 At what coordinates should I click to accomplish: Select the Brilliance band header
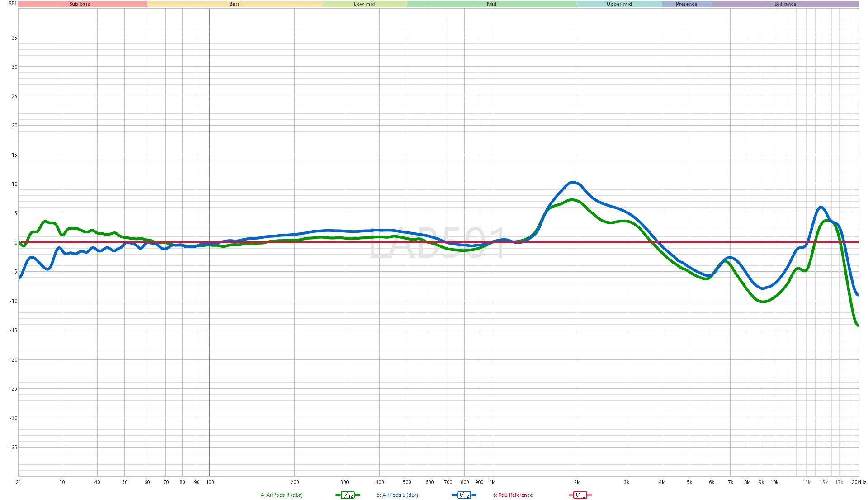pos(785,4)
